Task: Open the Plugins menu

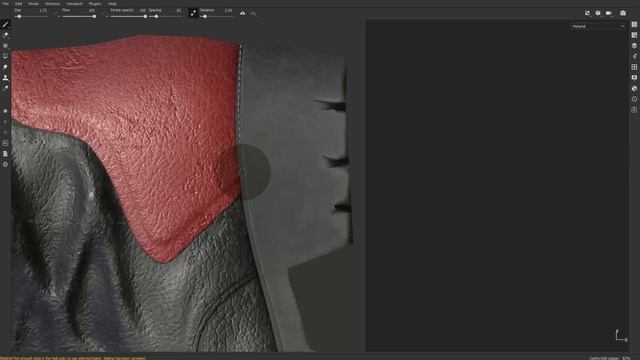Action: [x=95, y=4]
